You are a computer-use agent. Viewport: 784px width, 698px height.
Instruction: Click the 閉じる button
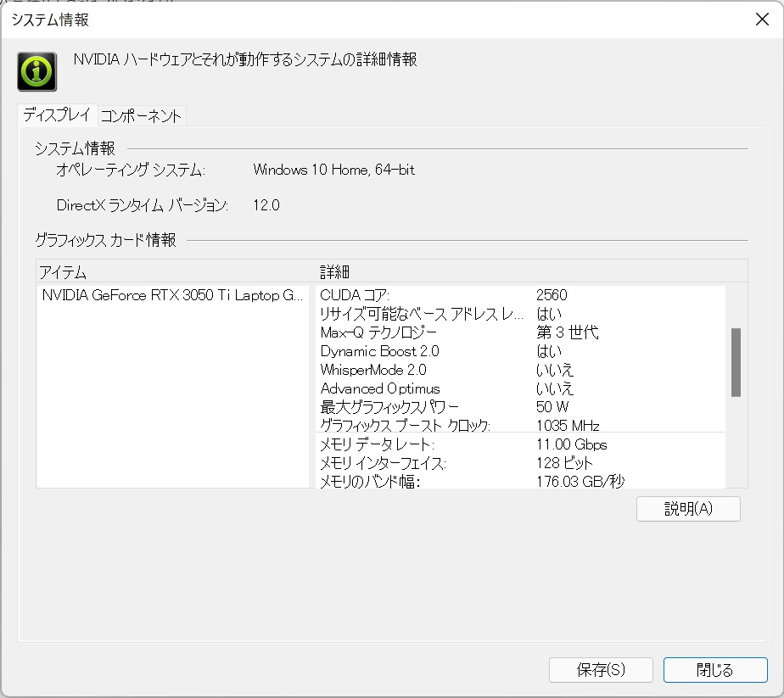715,669
